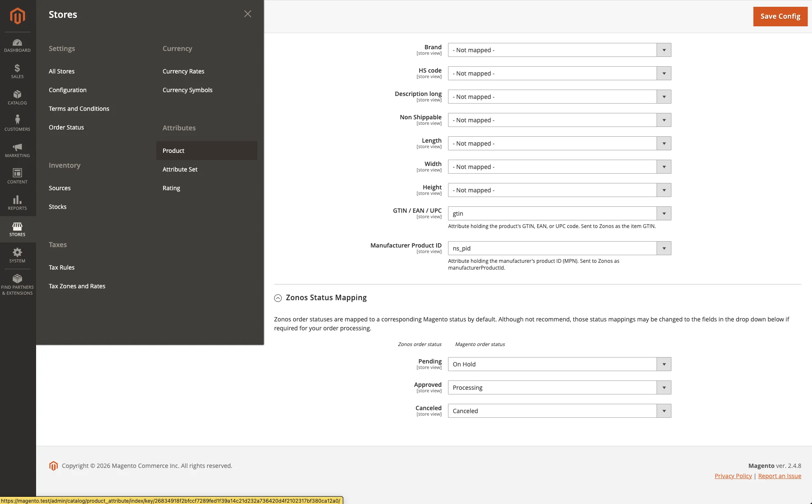Open Rating menu item
Image resolution: width=812 pixels, height=504 pixels.
tap(171, 188)
